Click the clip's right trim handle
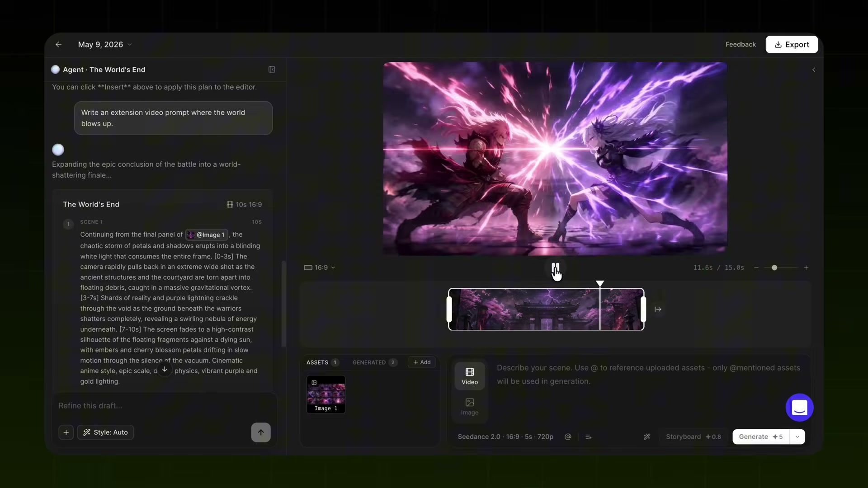 click(x=643, y=310)
